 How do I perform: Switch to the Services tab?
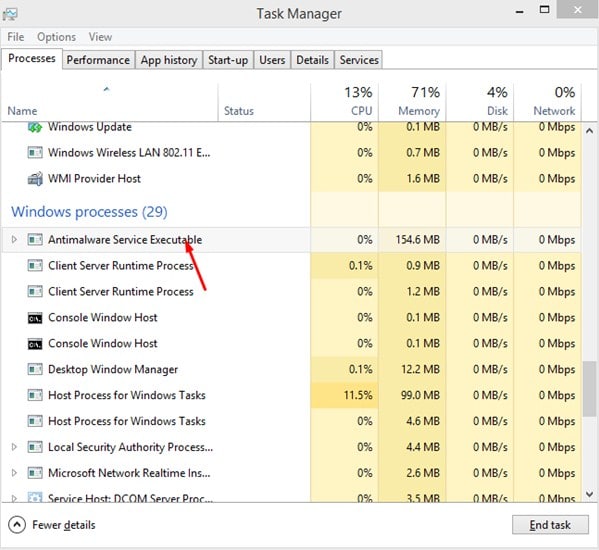point(359,60)
